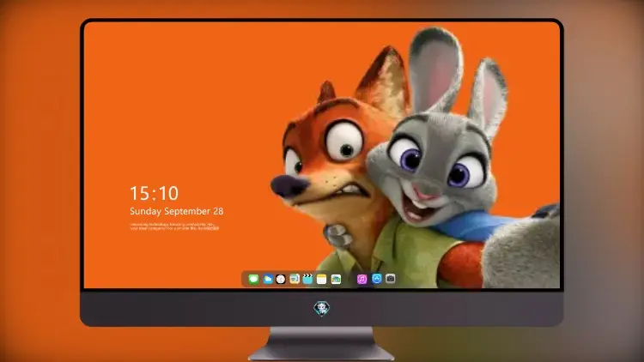644x362 pixels.
Task: Open the green Messages app in dock
Action: click(x=253, y=279)
